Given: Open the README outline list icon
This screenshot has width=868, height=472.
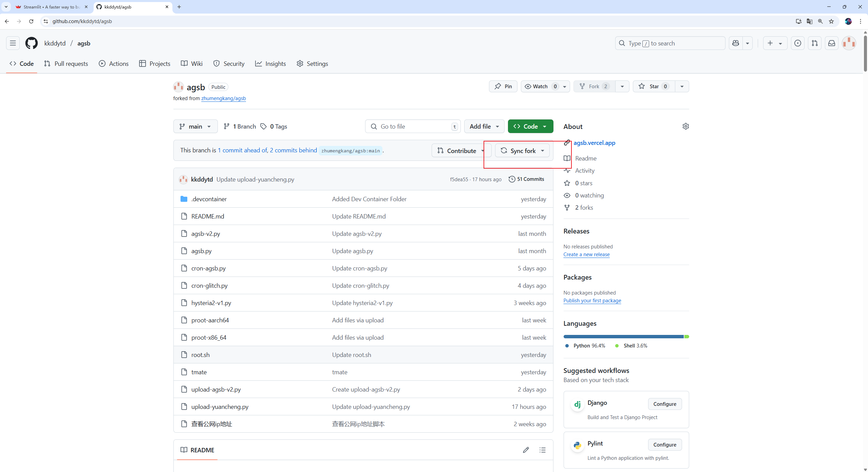Looking at the screenshot, I should click(543, 450).
